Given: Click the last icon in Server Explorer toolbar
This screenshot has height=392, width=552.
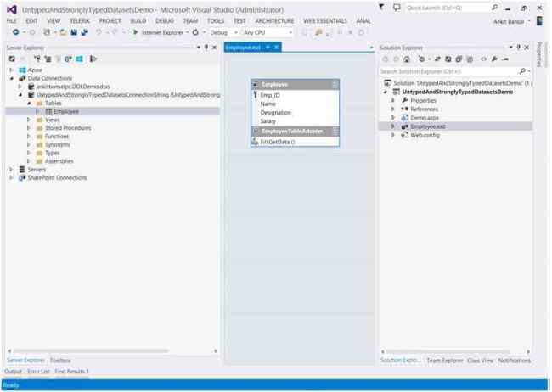Looking at the screenshot, I should tap(93, 59).
